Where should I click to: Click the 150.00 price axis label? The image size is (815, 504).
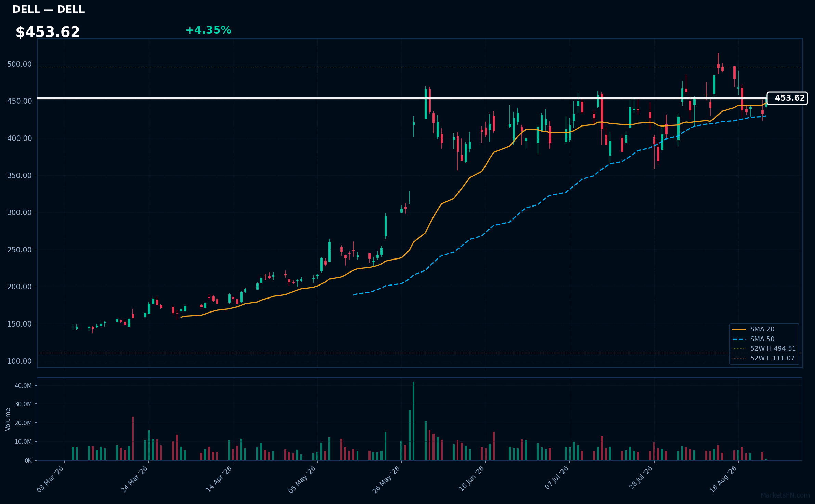pyautogui.click(x=20, y=324)
